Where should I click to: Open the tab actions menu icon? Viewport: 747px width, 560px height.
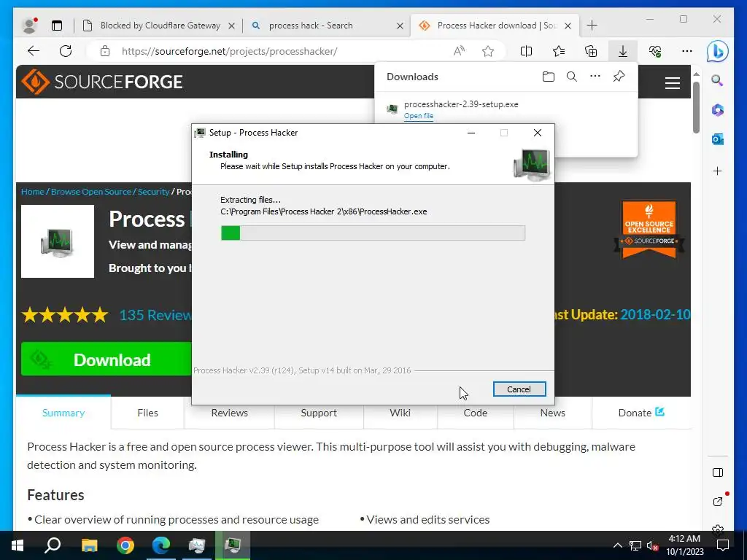[x=57, y=26]
